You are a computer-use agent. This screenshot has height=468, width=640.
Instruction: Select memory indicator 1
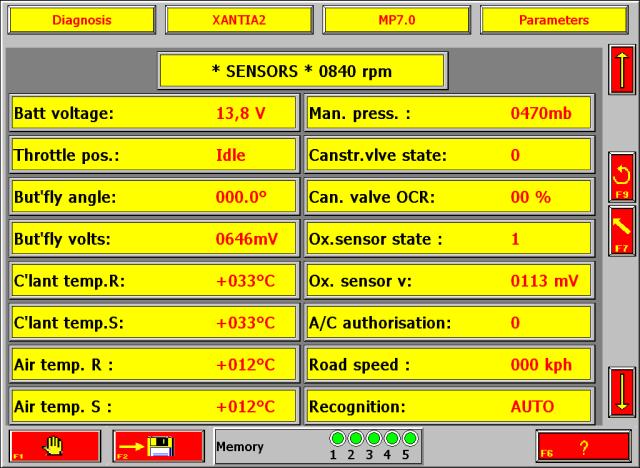338,439
